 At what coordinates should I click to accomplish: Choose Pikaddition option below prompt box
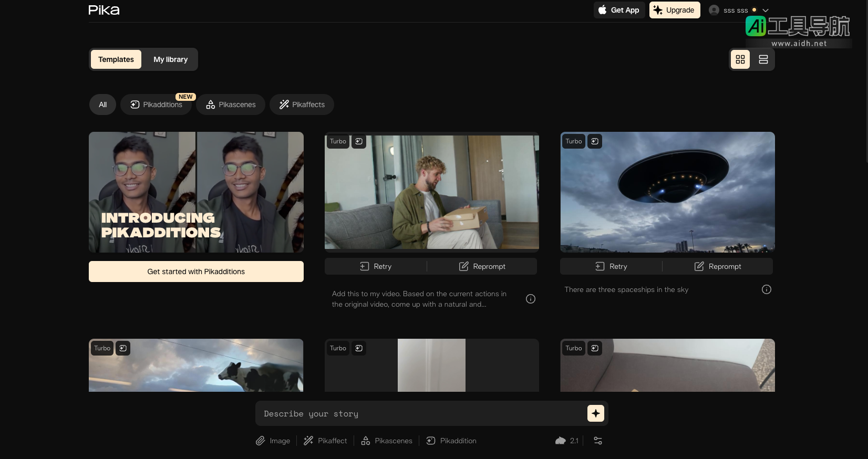coord(451,441)
